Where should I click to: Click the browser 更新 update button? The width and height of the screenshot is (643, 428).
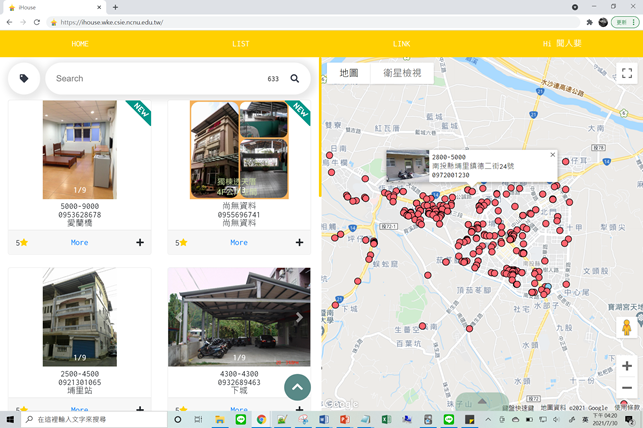(x=625, y=22)
